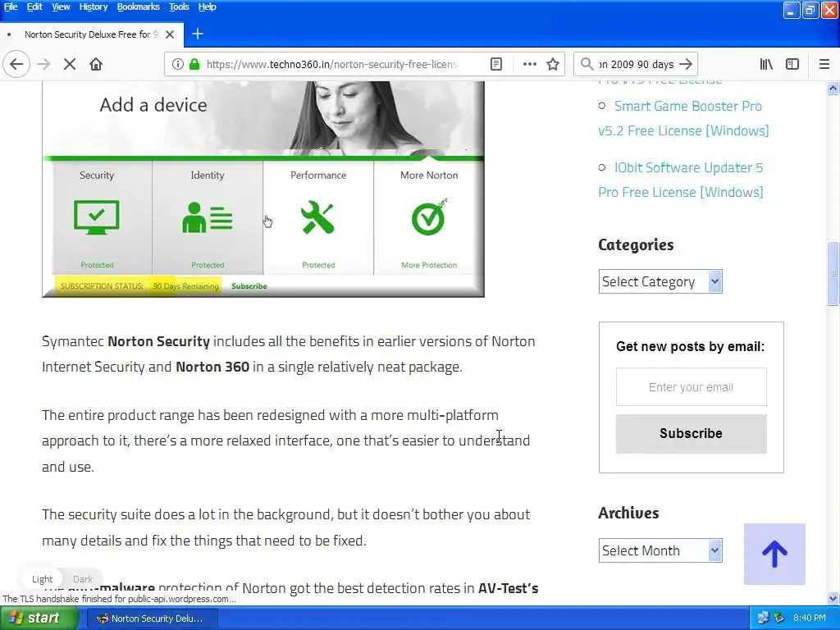Open the Firefox hamburger menu
Image resolution: width=840 pixels, height=630 pixels.
(x=824, y=64)
